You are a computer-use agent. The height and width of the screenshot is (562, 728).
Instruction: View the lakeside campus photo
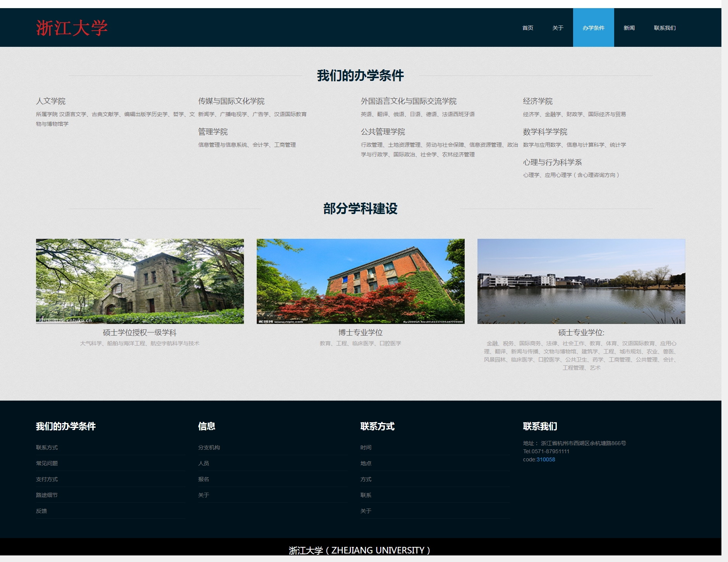pyautogui.click(x=581, y=281)
